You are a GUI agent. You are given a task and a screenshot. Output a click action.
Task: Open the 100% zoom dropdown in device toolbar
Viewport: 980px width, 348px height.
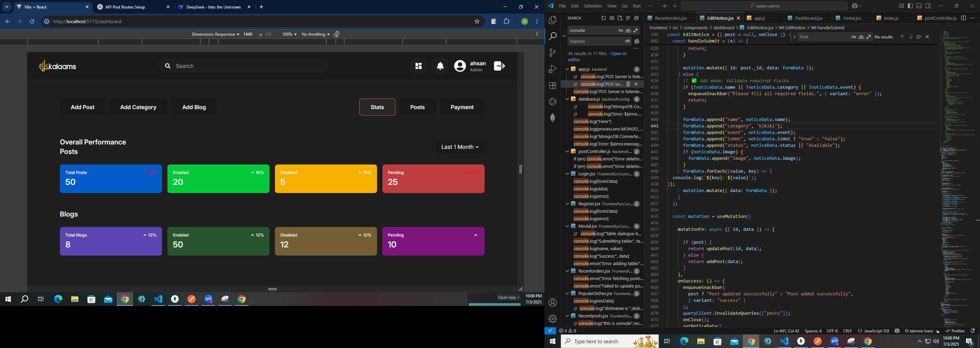click(289, 34)
